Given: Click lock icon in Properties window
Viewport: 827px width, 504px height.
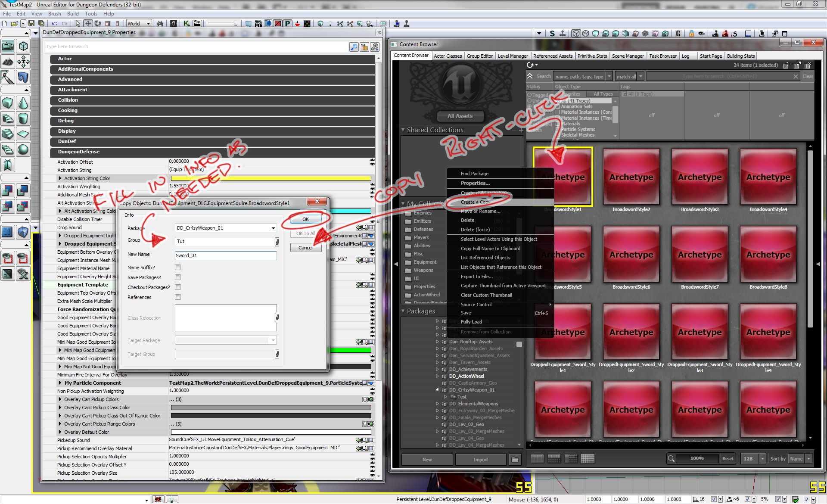Looking at the screenshot, I should (364, 47).
